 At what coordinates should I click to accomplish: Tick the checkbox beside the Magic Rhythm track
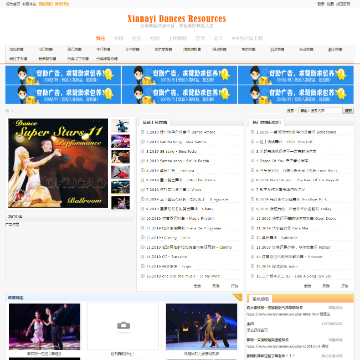142,219
